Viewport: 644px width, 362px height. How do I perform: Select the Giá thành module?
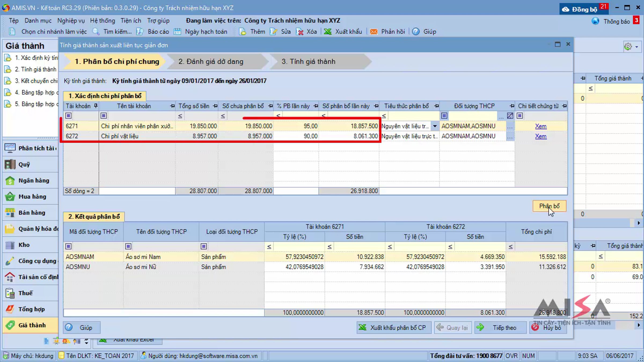point(30,325)
